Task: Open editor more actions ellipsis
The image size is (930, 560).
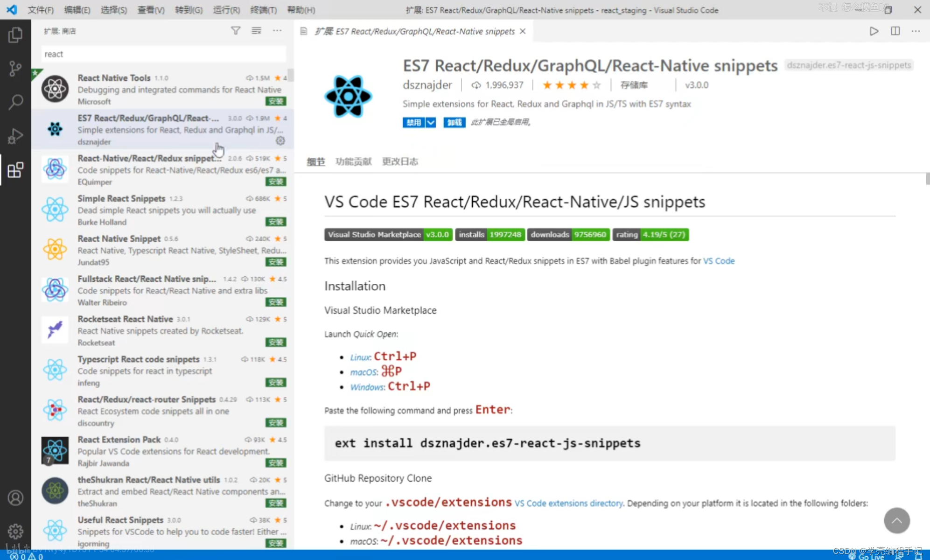Action: (x=916, y=31)
